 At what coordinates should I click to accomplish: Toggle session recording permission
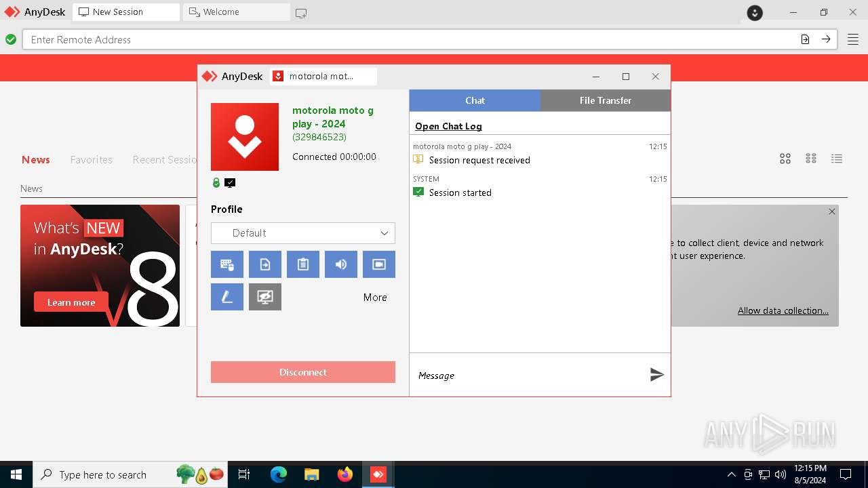click(x=379, y=264)
